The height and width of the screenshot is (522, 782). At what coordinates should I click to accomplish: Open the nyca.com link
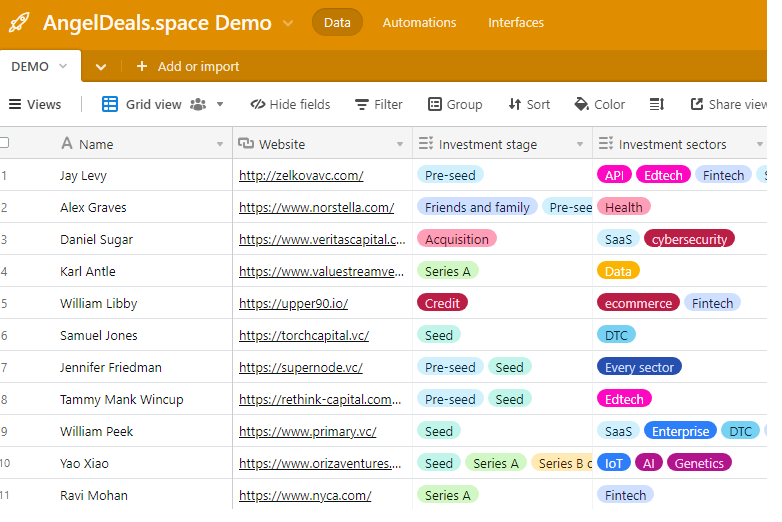(305, 496)
